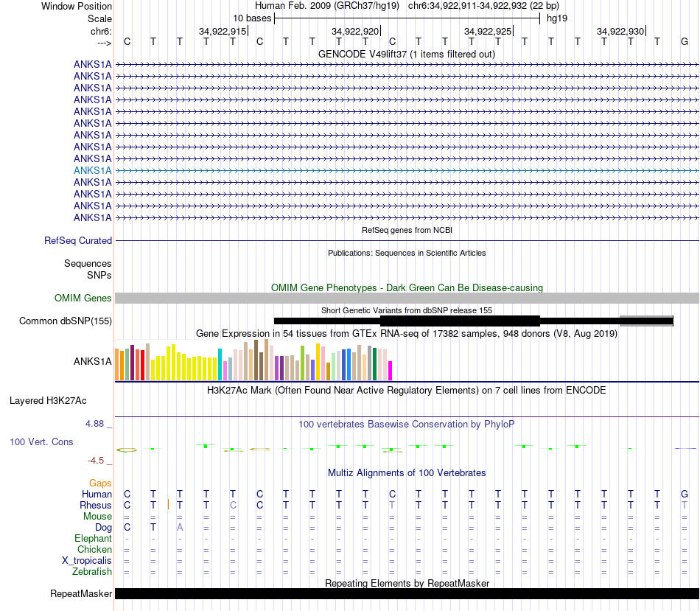Open the RefSeq Curated track label

78,240
